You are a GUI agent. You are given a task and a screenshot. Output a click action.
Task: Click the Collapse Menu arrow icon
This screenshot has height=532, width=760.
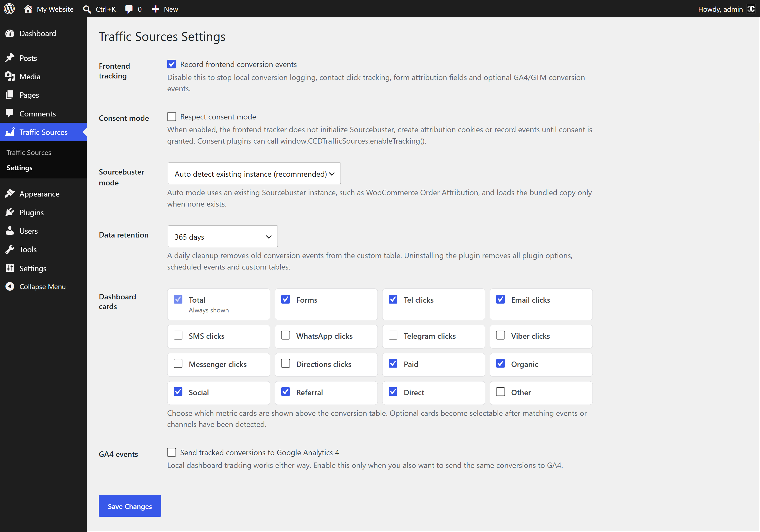(10, 286)
